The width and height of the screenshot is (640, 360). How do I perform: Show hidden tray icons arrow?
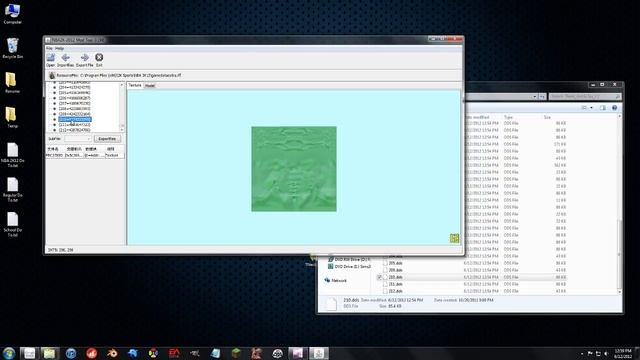pos(582,353)
